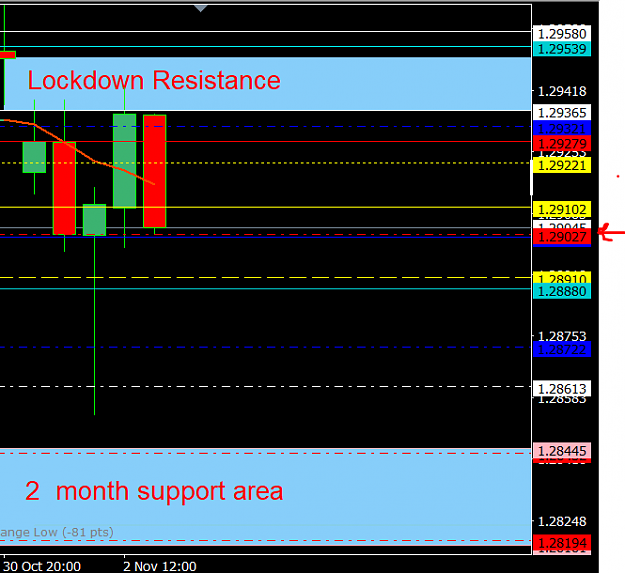
Task: Click the pink 1.28445 price label
Action: coord(562,451)
